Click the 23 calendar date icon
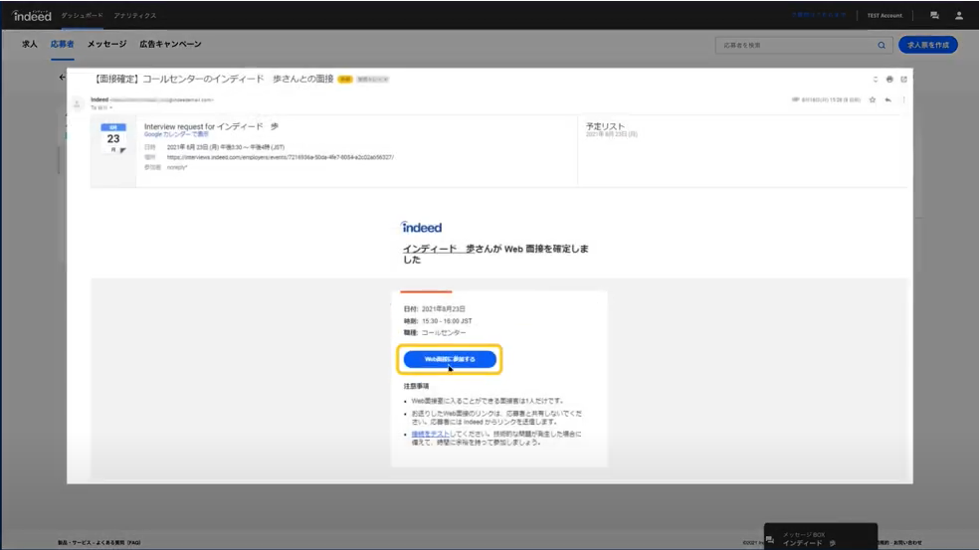 [113, 139]
